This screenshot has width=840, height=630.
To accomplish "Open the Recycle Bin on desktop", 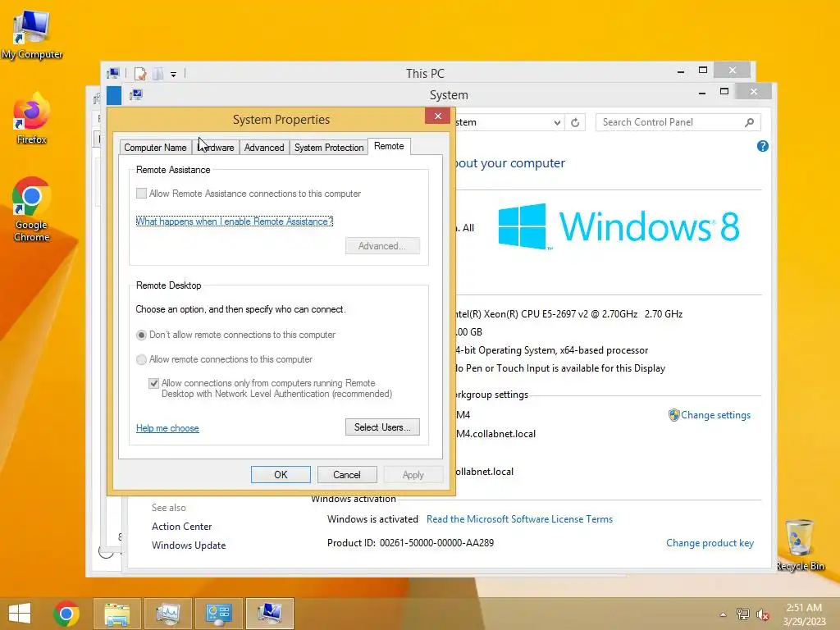I will (x=801, y=545).
